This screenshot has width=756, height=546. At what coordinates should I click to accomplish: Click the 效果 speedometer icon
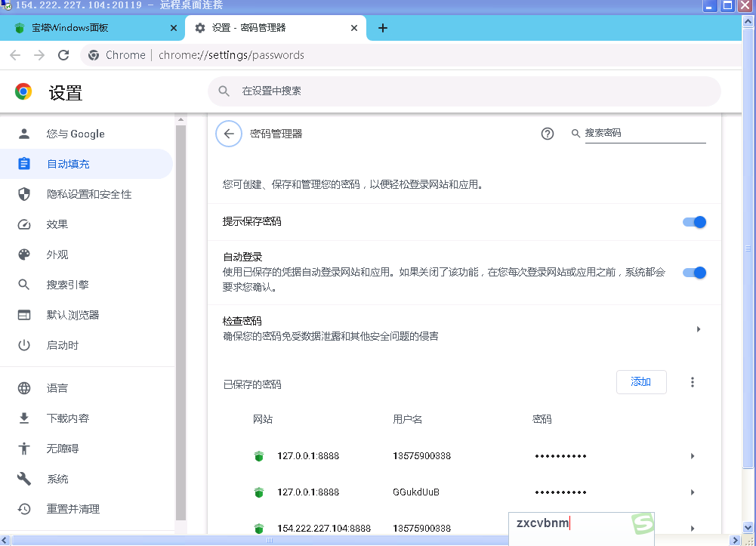tap(24, 224)
